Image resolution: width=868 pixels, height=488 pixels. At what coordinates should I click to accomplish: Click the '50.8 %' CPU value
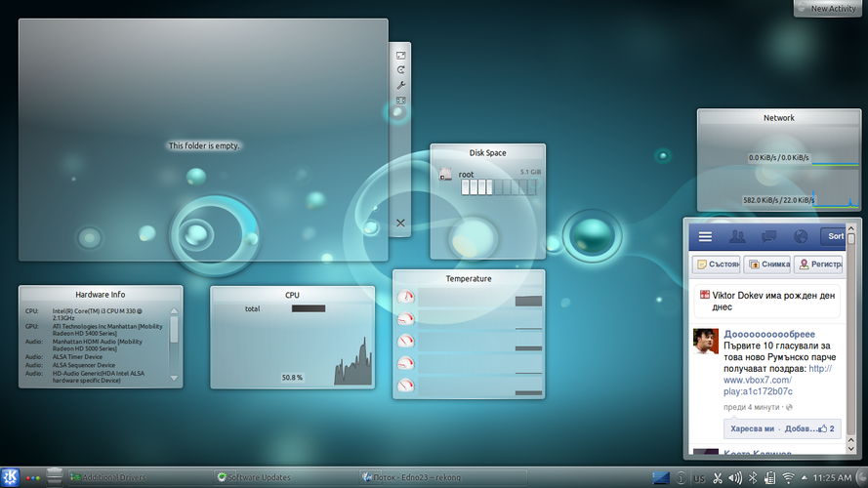click(292, 378)
